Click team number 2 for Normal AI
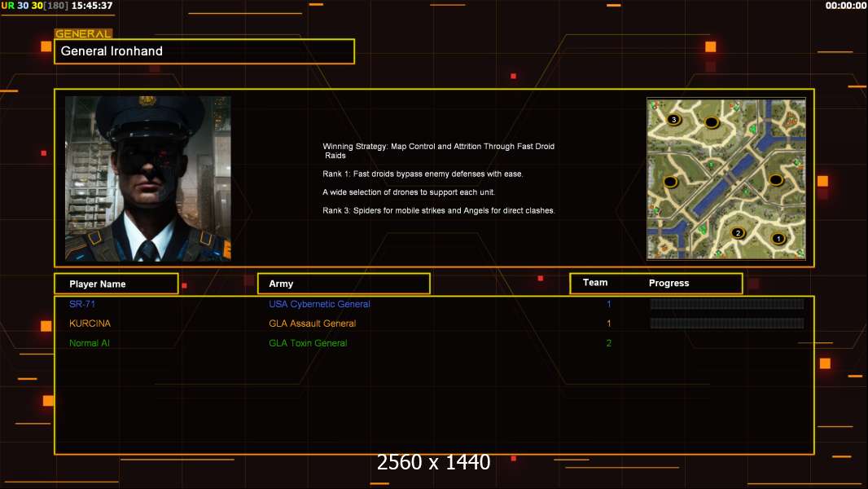This screenshot has height=489, width=868. pyautogui.click(x=608, y=343)
